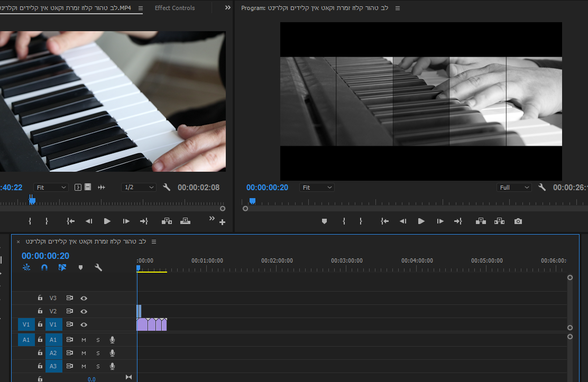
Task: Hide track V2 with eye icon
Action: (84, 312)
